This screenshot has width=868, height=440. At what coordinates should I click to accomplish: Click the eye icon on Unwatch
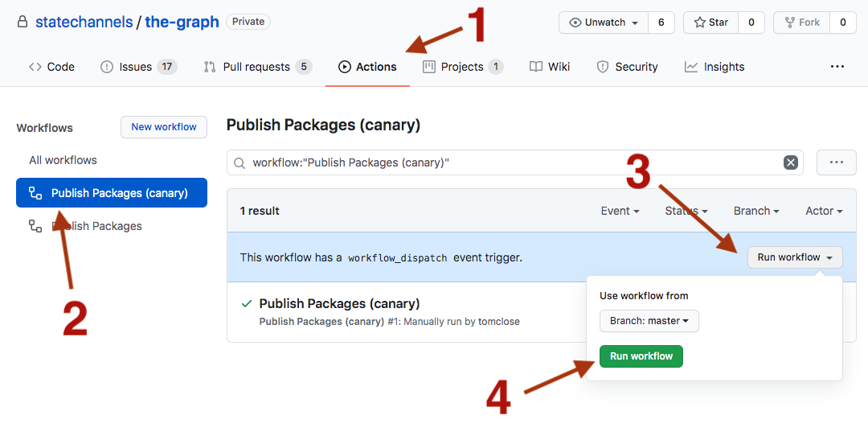coord(575,23)
